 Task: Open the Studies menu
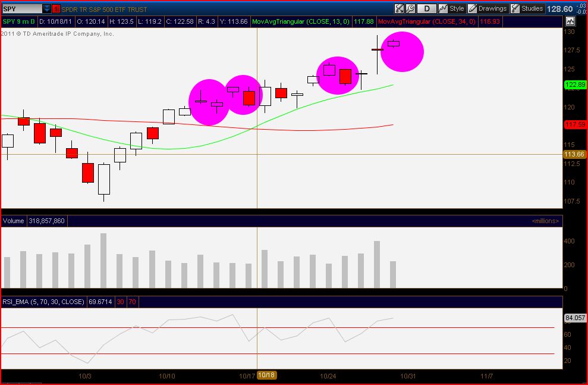(x=527, y=9)
